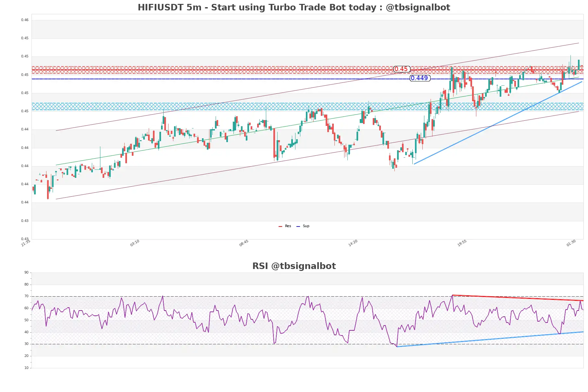This screenshot has height=392, width=588.
Task: Click the RSI 70 axis label
Action: [x=26, y=296]
